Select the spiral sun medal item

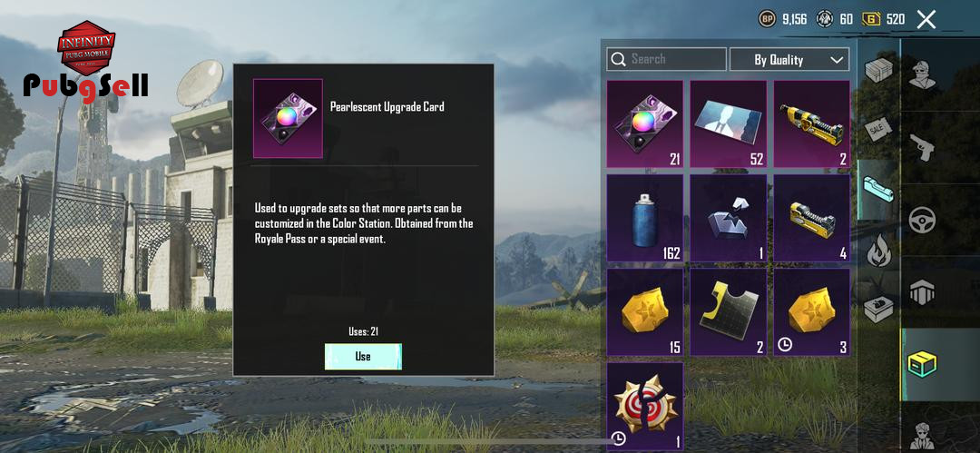[644, 407]
